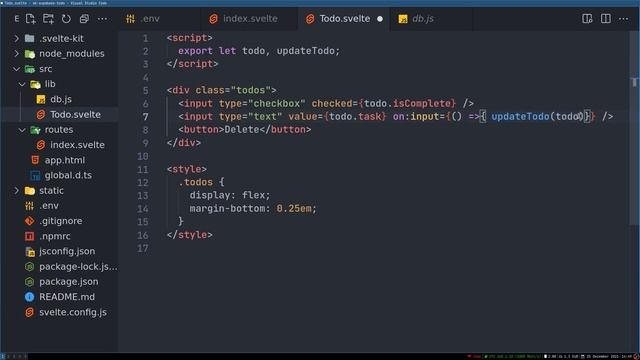The image size is (640, 360).
Task: Open index.svelte in the file tree
Action: tap(77, 145)
